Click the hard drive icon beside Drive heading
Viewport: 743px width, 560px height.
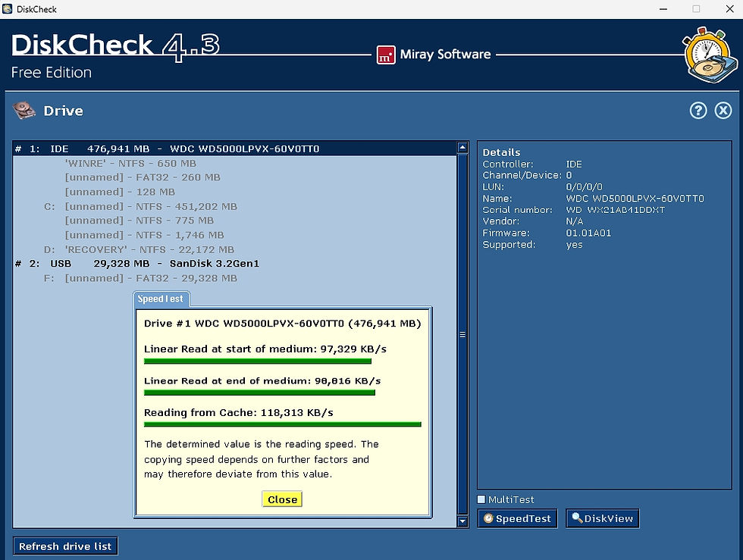[24, 111]
